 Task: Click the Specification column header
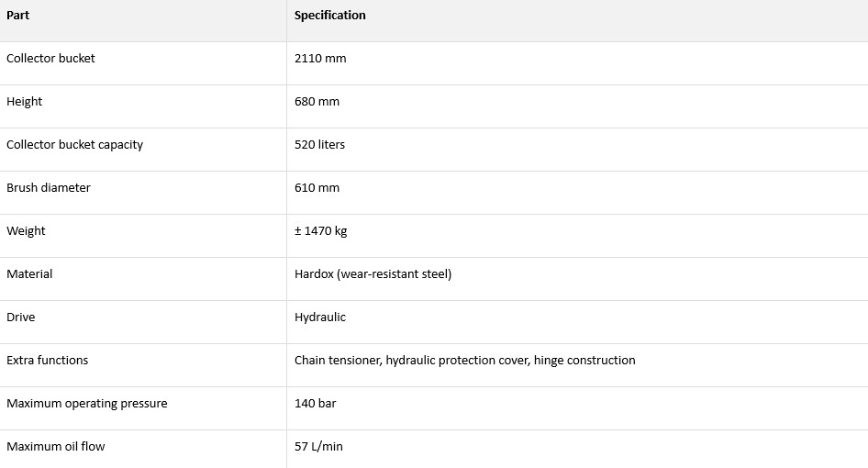click(x=330, y=16)
